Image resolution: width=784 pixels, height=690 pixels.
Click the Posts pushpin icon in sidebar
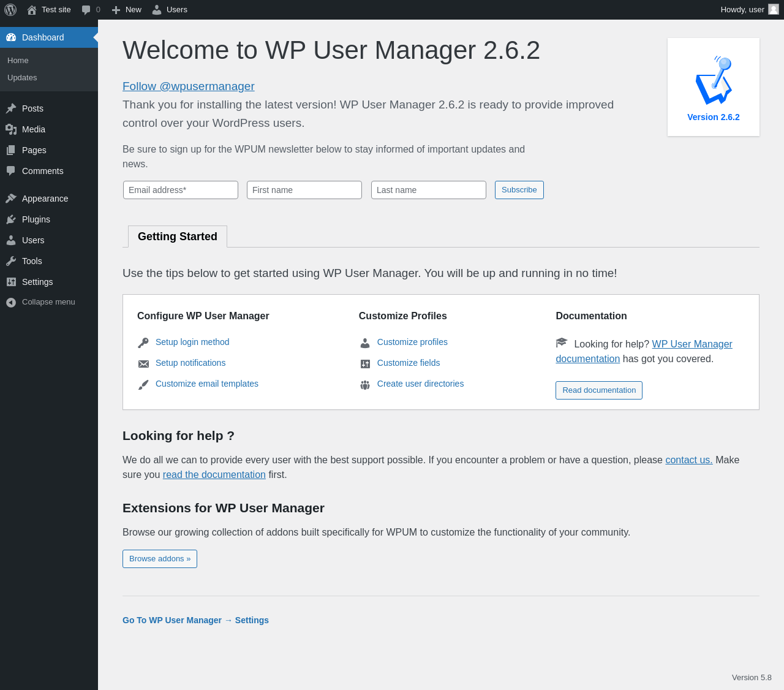11,108
